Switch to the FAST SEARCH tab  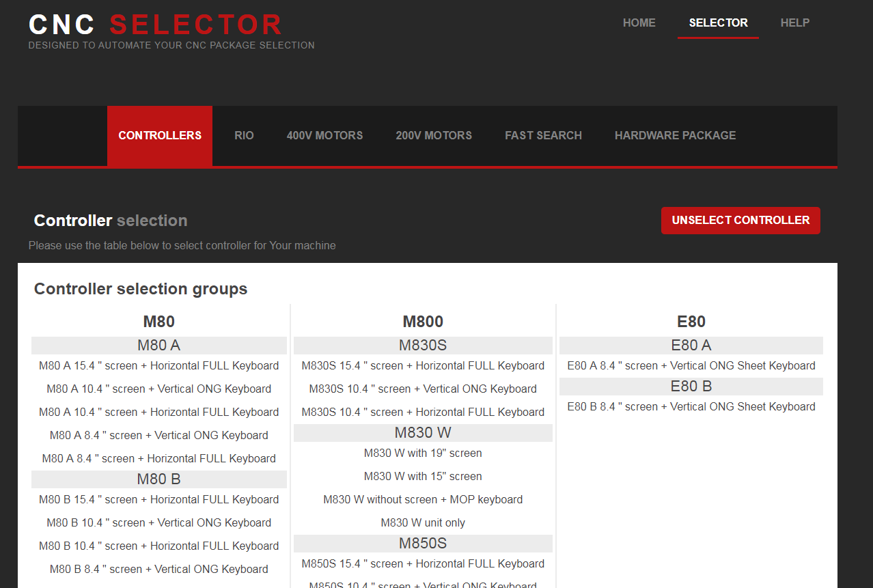(543, 135)
